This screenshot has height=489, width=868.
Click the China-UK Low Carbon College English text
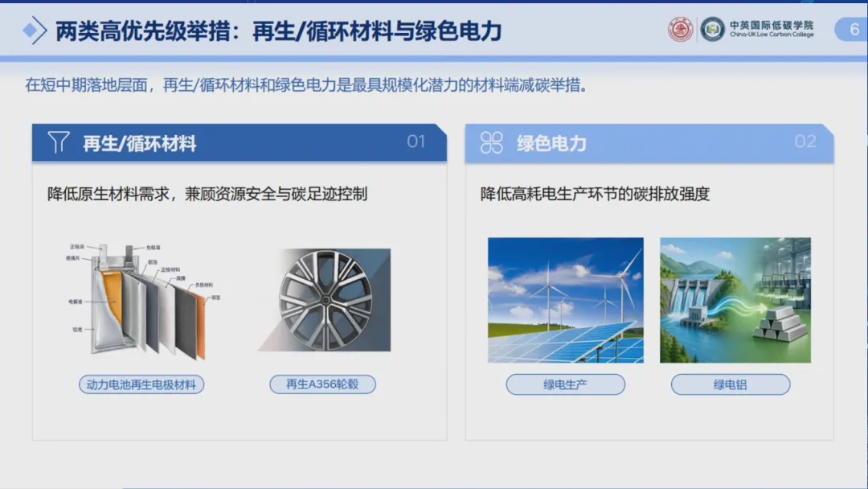coord(772,35)
